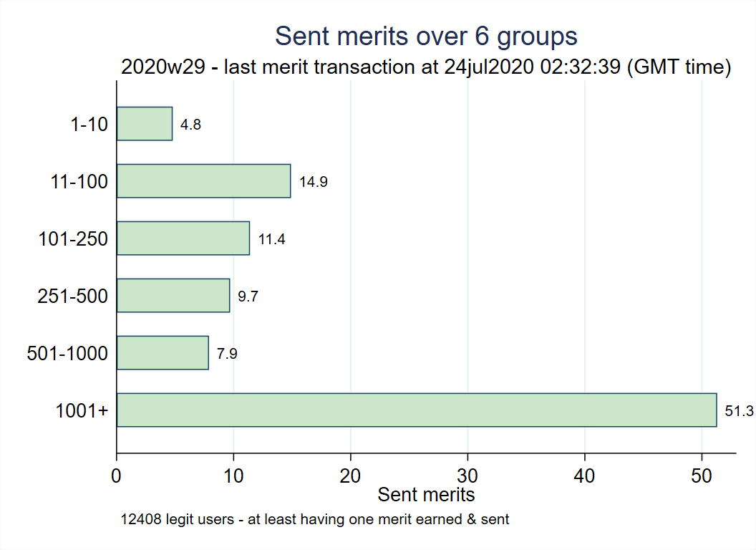
Task: Click the 1-10 group bar
Action: [144, 124]
